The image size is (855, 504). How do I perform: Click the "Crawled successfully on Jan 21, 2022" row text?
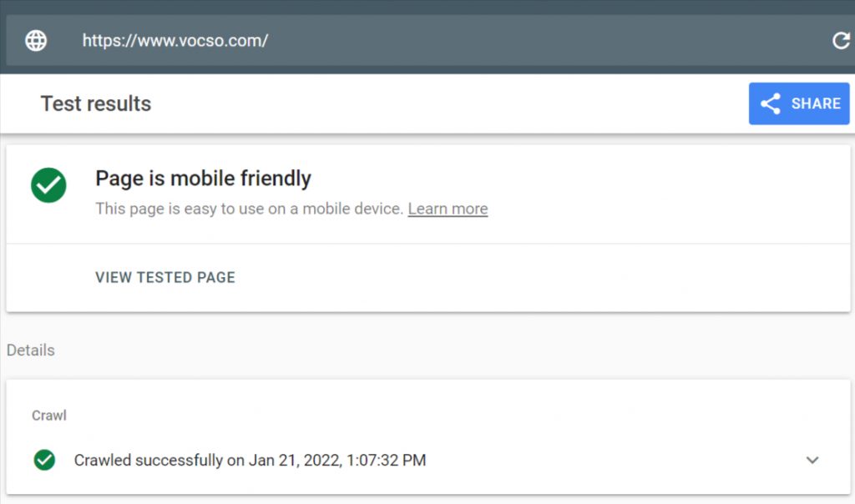pyautogui.click(x=250, y=460)
